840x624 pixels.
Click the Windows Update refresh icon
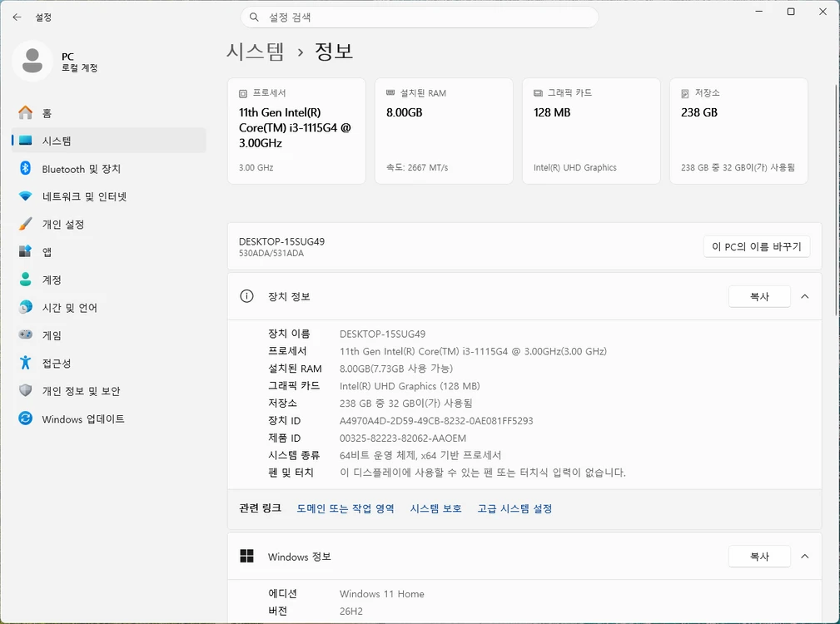click(x=25, y=418)
